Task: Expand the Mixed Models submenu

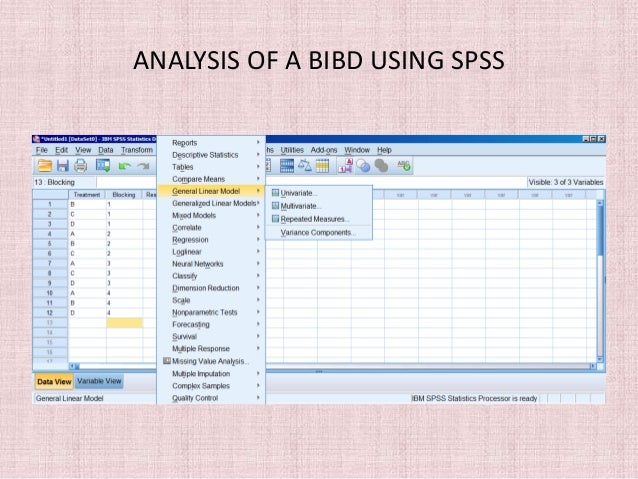Action: coord(211,215)
